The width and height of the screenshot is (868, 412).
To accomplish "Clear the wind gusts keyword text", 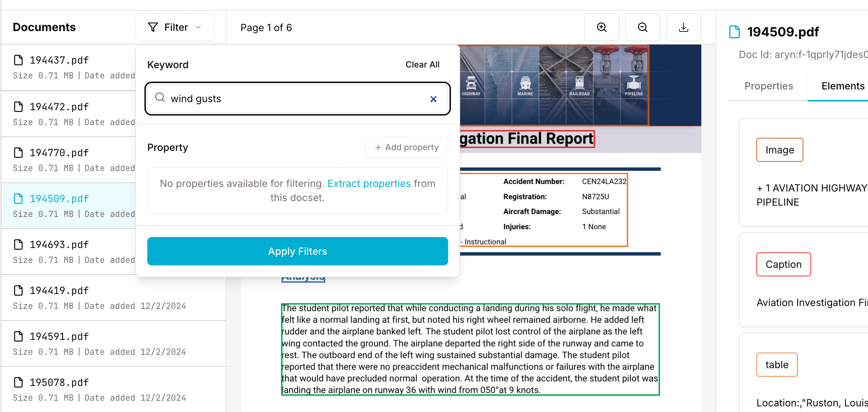I will [x=433, y=99].
